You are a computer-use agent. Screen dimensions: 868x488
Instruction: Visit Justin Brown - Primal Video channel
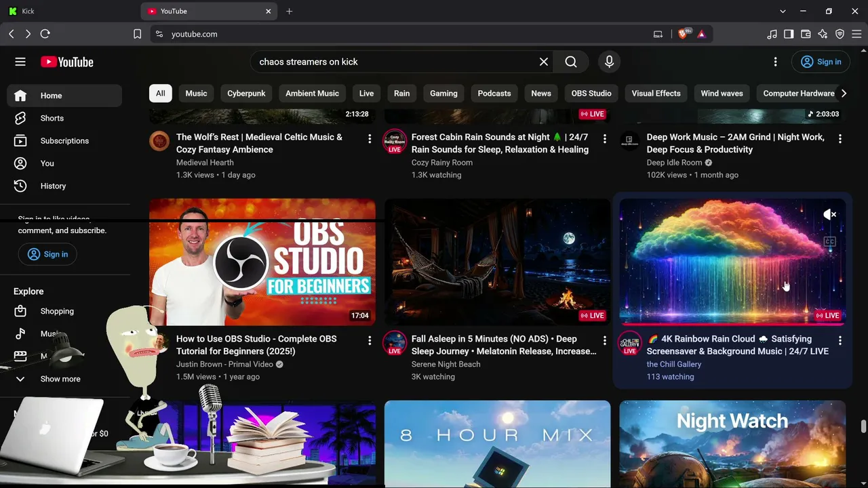(224, 364)
